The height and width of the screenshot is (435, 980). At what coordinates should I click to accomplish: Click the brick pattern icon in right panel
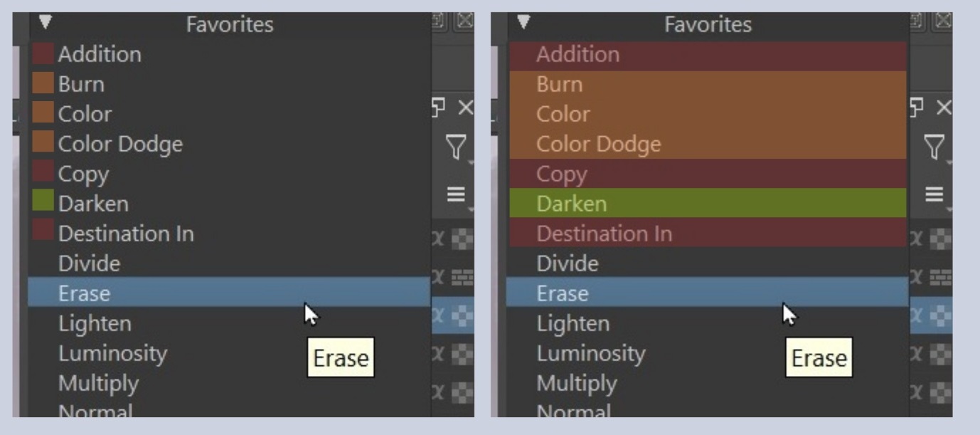pyautogui.click(x=941, y=278)
